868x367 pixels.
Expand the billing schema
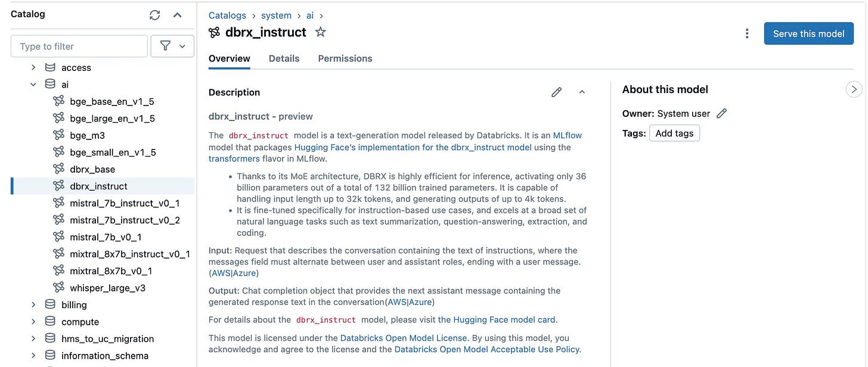pyautogui.click(x=33, y=304)
